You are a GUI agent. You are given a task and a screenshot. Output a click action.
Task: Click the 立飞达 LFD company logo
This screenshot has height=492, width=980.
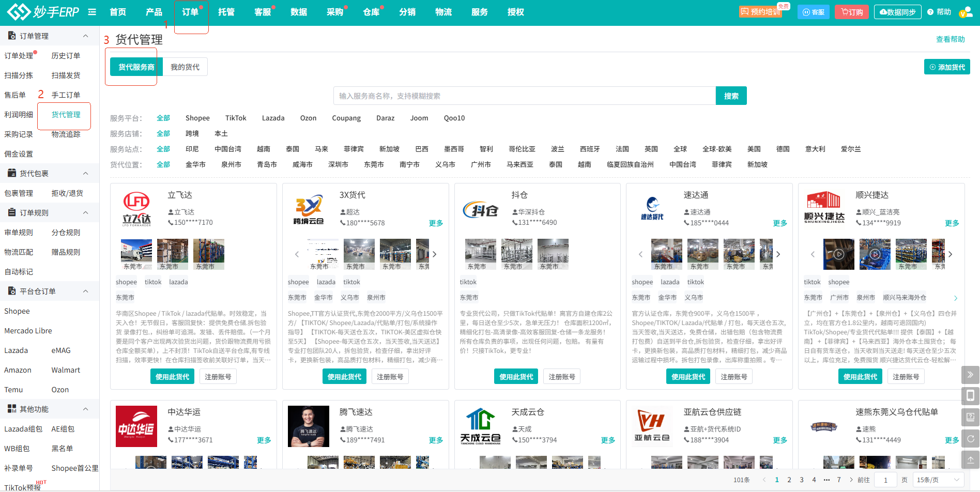136,209
